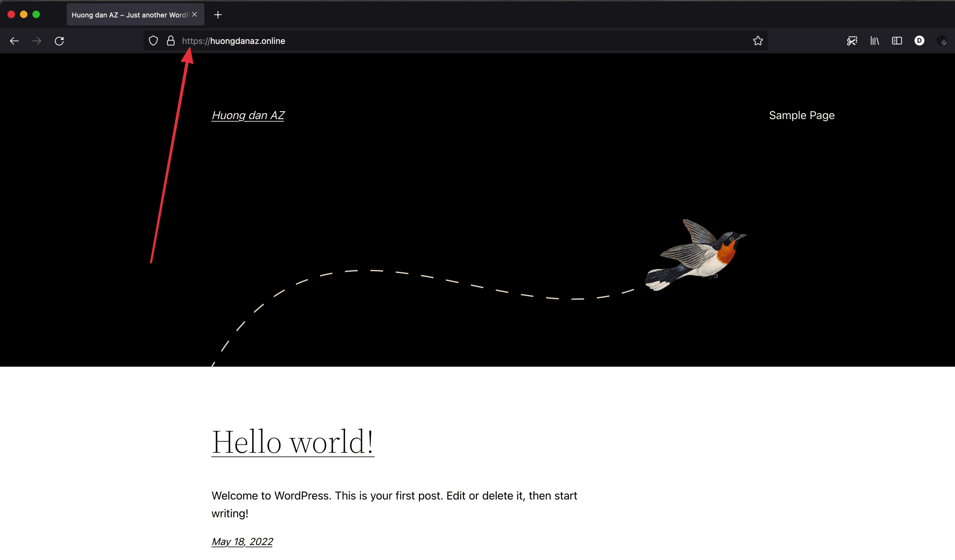Close the Huong dan AZ tab
This screenshot has height=560, width=955.
194,15
